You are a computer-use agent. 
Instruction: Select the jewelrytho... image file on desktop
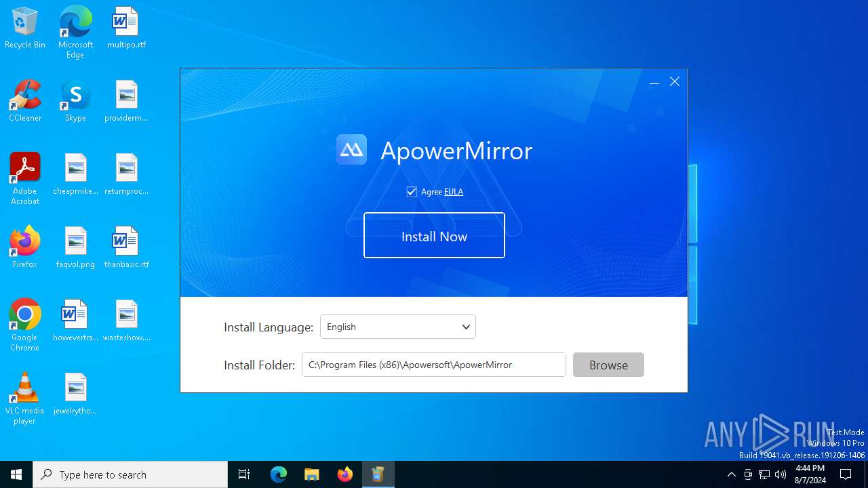pyautogui.click(x=75, y=394)
